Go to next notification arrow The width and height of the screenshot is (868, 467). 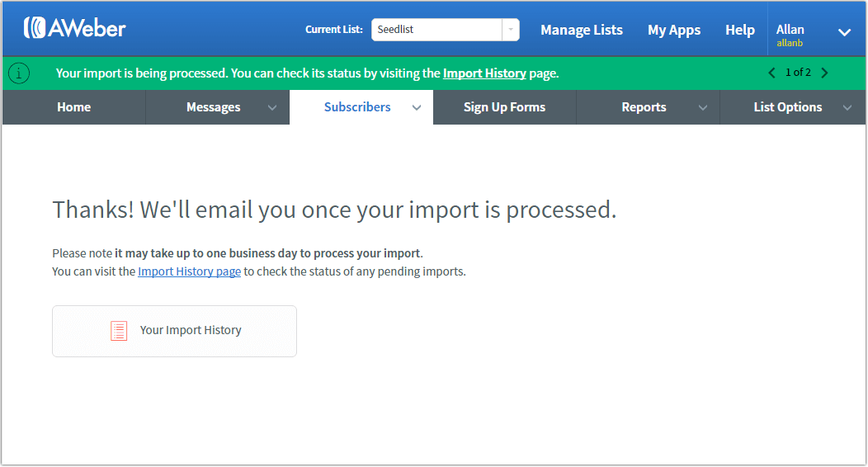point(825,73)
